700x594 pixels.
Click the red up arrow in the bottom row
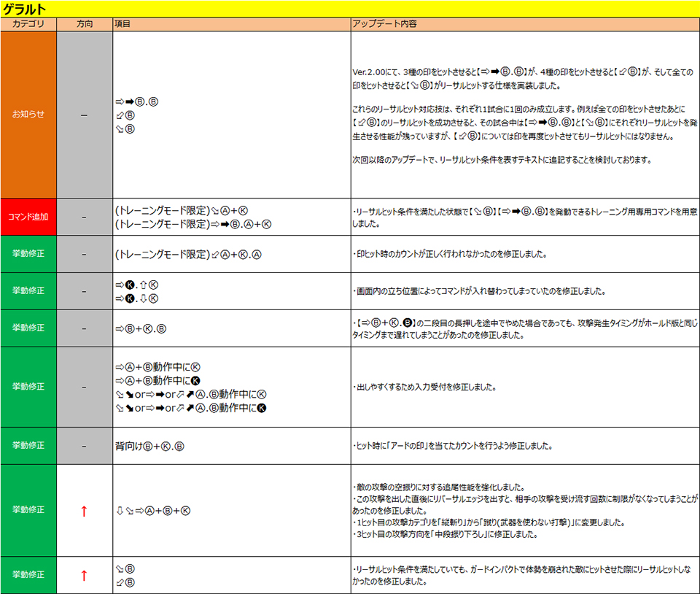(x=84, y=575)
